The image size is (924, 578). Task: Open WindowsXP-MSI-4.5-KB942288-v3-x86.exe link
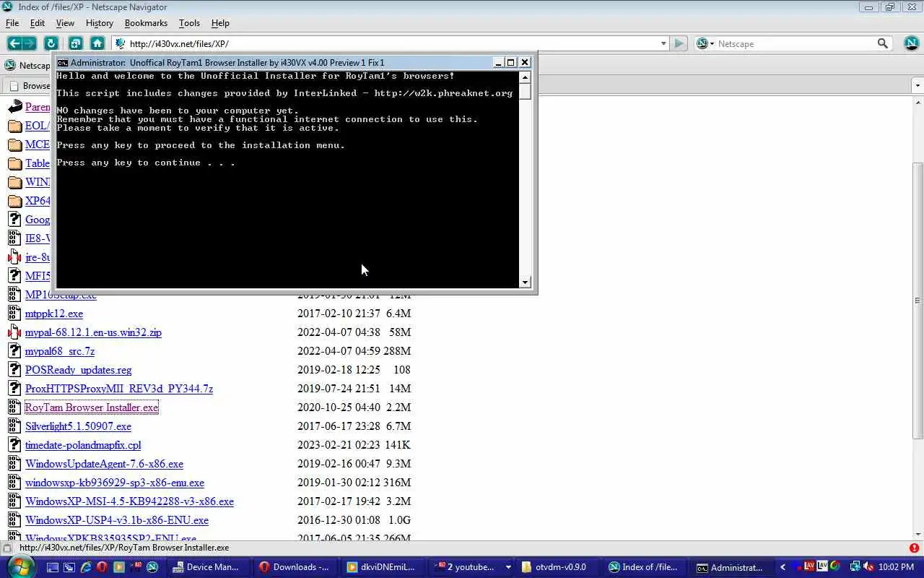coord(129,501)
